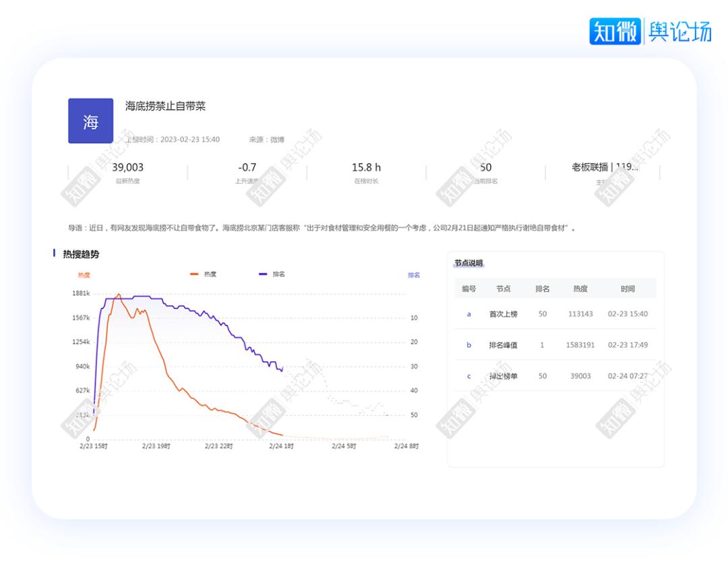Viewport: 728px width, 579px height.
Task: Click the 编号 column header
Action: (469, 288)
